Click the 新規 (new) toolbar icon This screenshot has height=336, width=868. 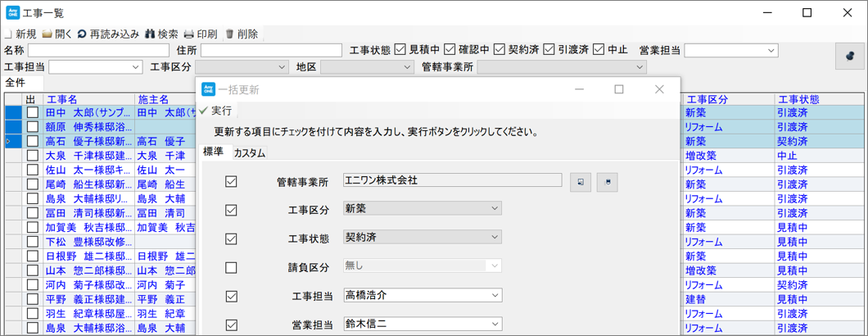(x=7, y=34)
